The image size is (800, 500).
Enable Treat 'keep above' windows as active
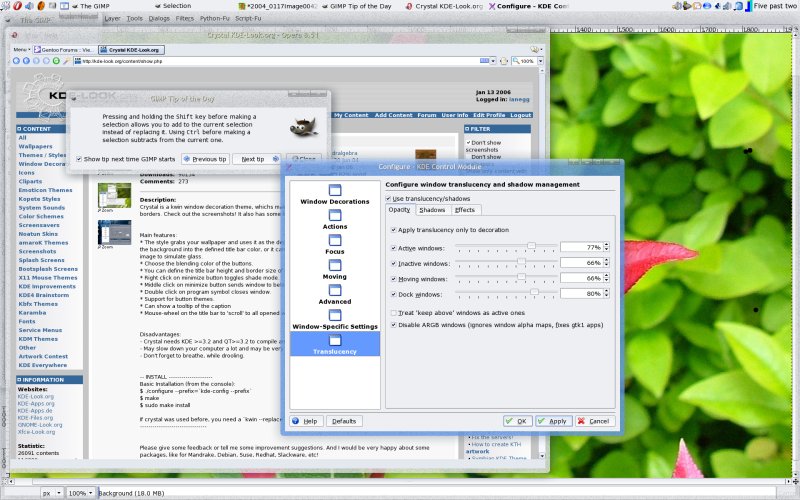click(x=393, y=313)
